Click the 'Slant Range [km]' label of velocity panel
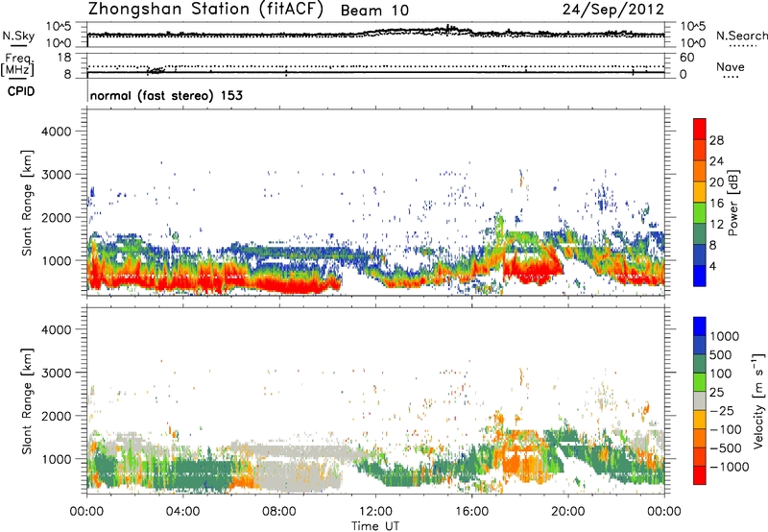This screenshot has height=532, width=768. point(27,400)
